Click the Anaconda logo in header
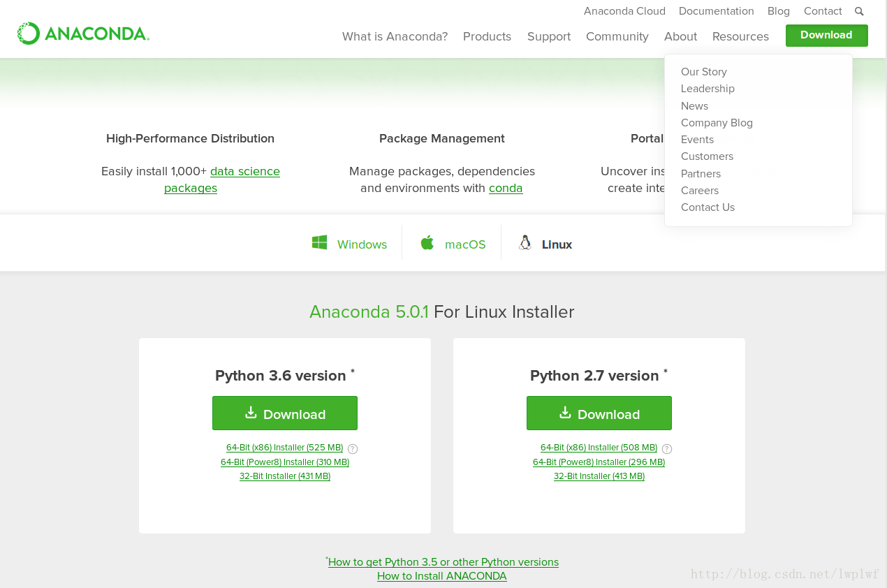Viewport: 887px width, 588px height. pyautogui.click(x=83, y=34)
